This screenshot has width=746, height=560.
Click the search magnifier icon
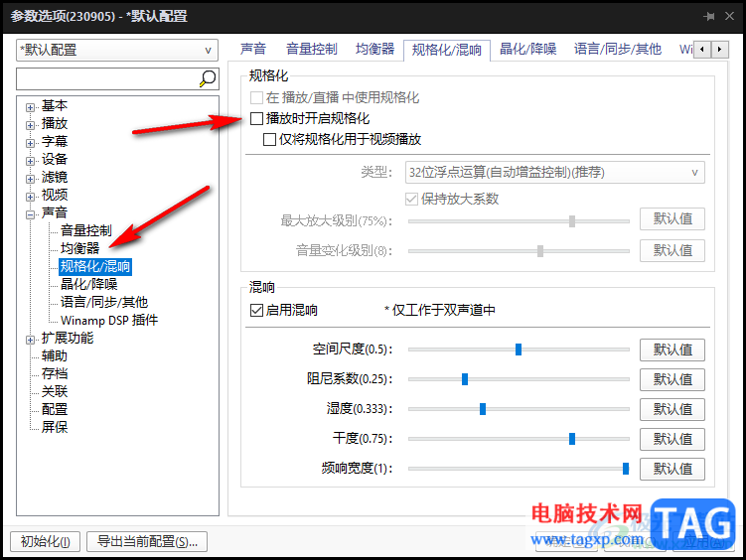208,78
